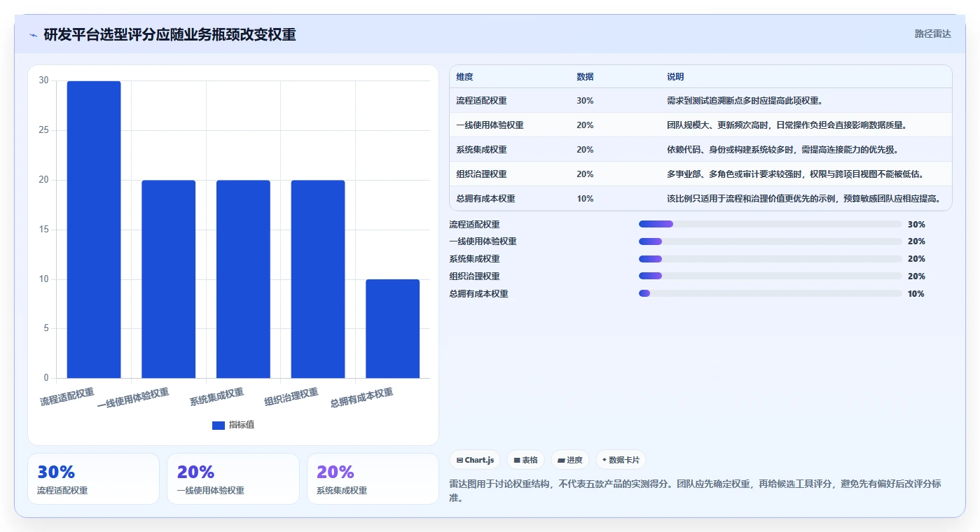The height and width of the screenshot is (532, 980).
Task: Click the 流程适配权重 bar in the chart
Action: (94, 230)
